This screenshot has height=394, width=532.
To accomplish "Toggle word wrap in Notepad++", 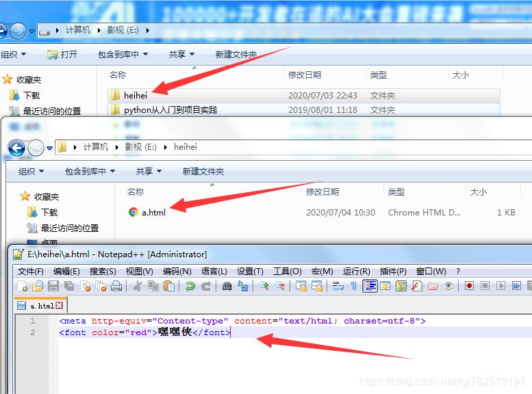I will (338, 286).
